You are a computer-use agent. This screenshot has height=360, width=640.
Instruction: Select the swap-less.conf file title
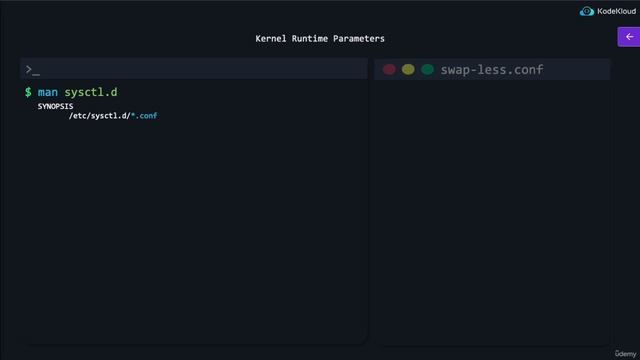coord(492,69)
